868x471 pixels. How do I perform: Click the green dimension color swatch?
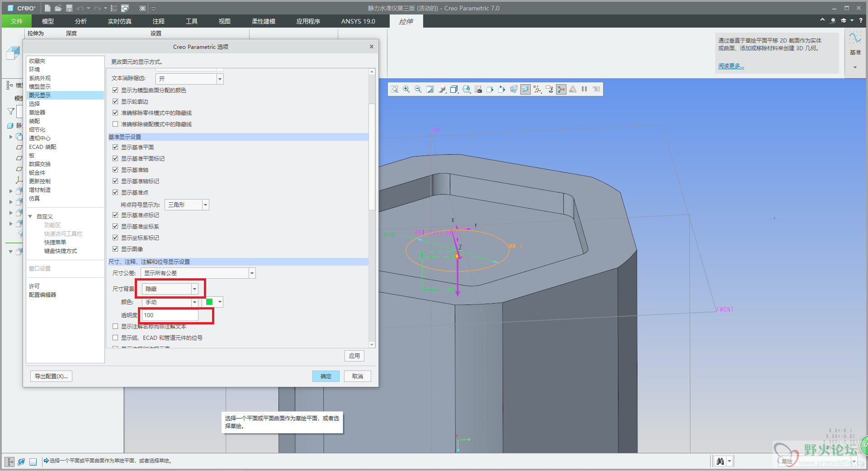tap(209, 302)
